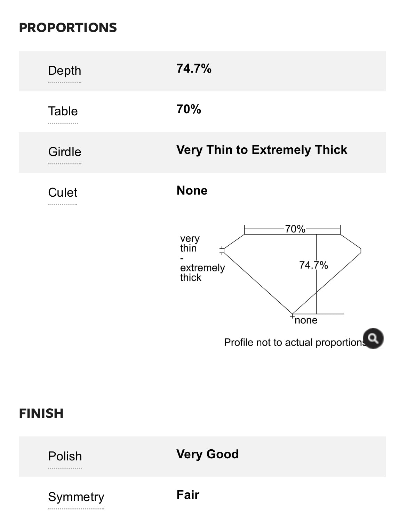Open the Polish term definition
407x532 pixels.
65,456
